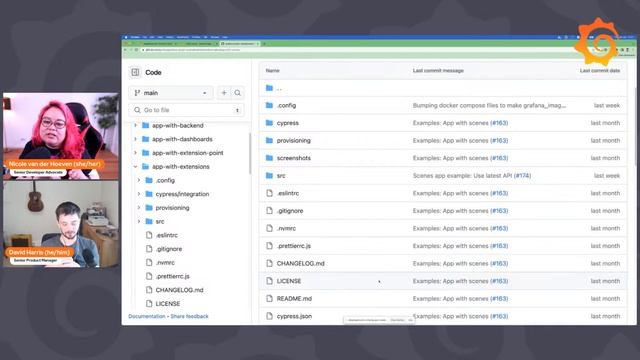
Task: Click README.md file icon in list
Action: click(269, 298)
